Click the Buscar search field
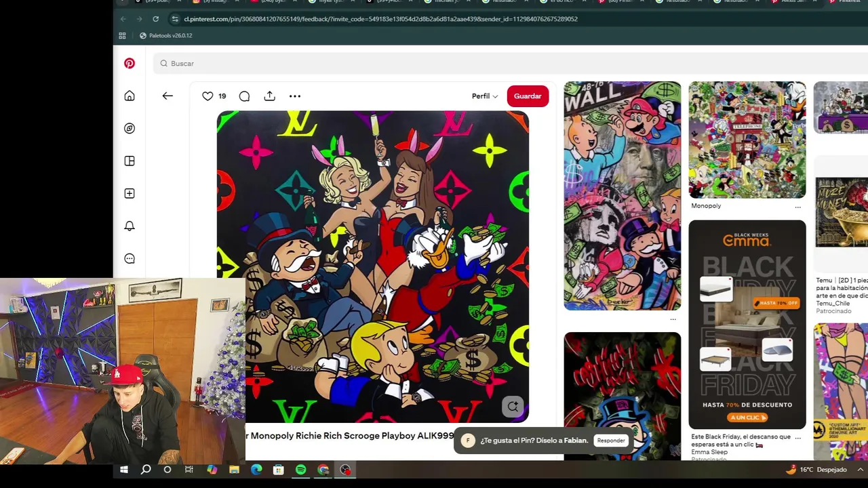Viewport: 868px width, 488px height. [510, 63]
